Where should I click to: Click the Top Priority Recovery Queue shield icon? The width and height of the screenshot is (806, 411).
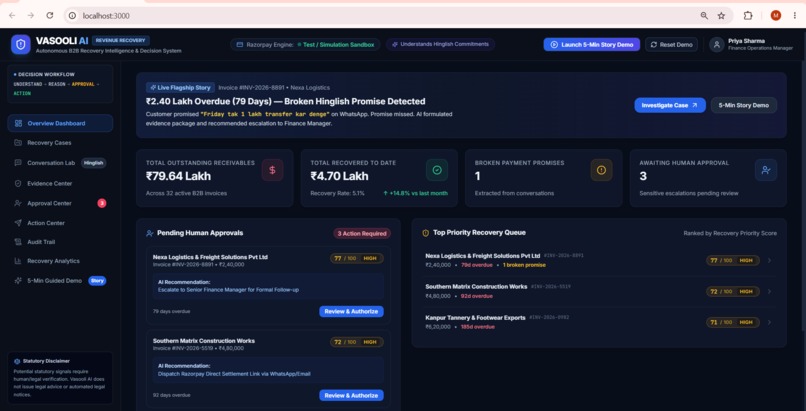point(426,233)
